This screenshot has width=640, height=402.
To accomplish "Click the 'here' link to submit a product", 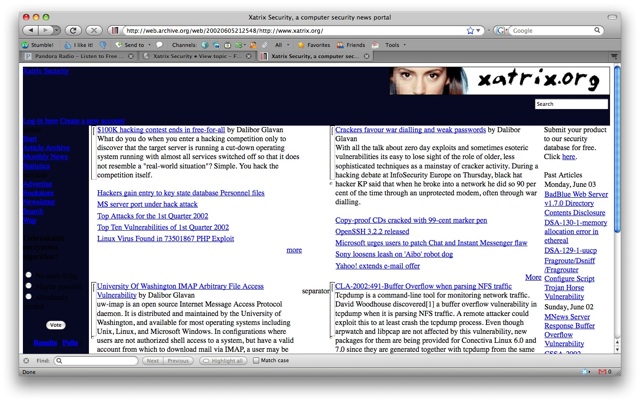I will click(x=569, y=156).
